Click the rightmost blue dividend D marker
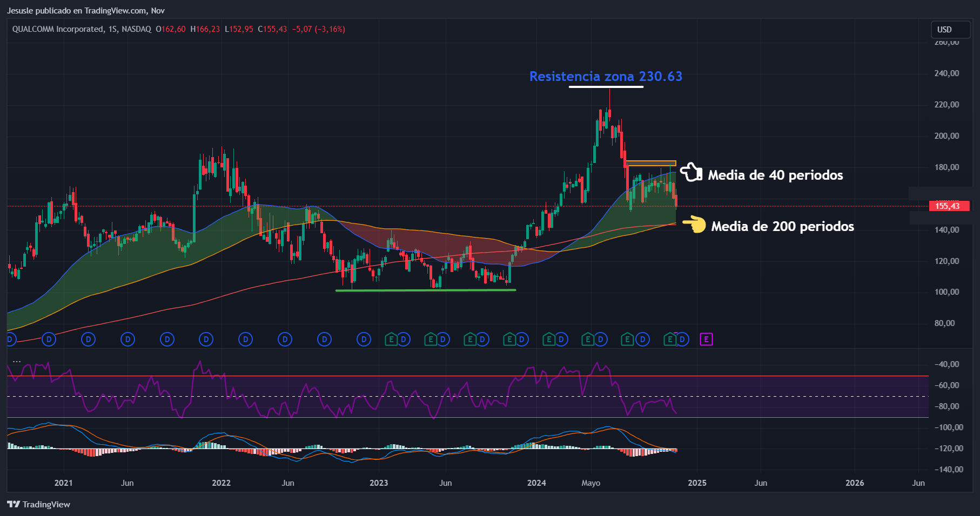980x516 pixels. click(x=682, y=340)
